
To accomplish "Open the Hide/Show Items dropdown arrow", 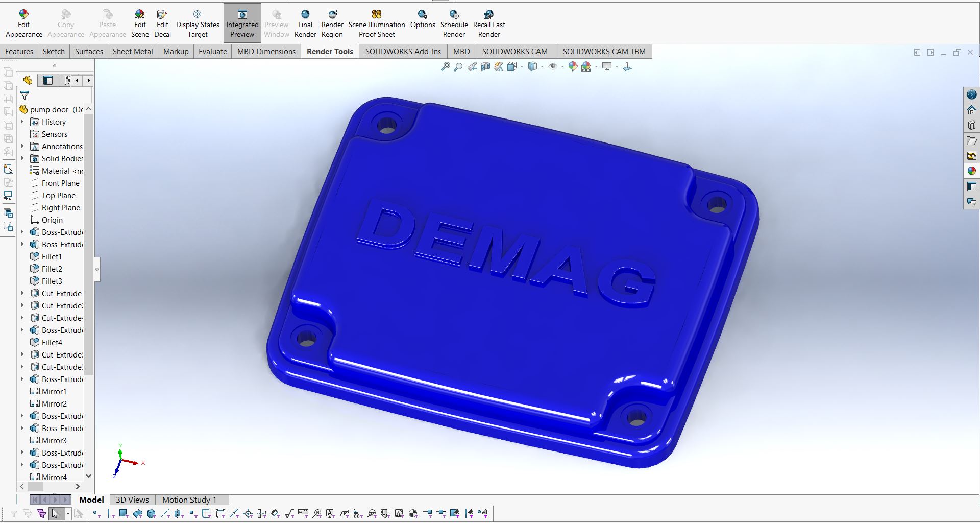I will click(562, 66).
